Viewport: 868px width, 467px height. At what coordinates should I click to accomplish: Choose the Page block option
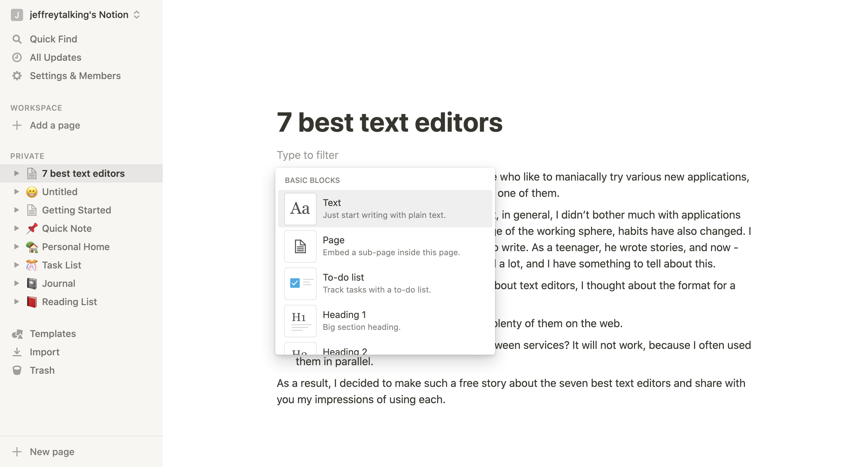(x=384, y=246)
